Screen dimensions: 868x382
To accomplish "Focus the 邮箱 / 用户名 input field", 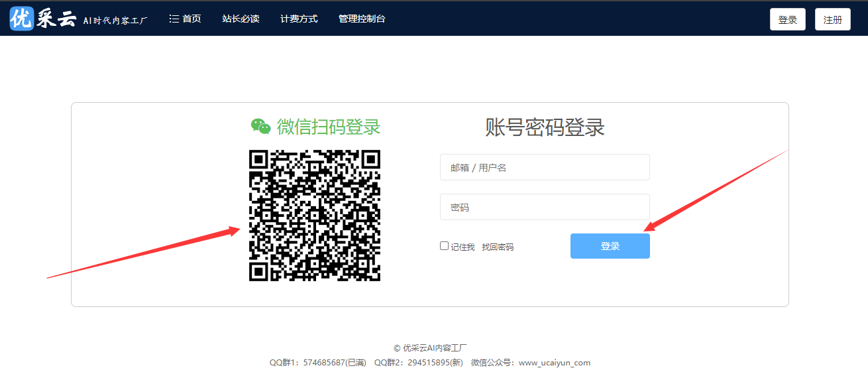I will coord(545,167).
